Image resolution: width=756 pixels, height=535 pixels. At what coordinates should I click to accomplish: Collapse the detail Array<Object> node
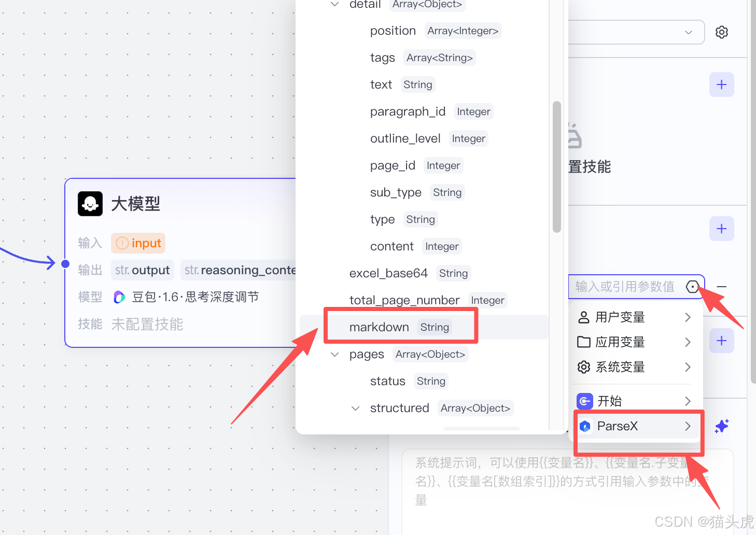334,4
